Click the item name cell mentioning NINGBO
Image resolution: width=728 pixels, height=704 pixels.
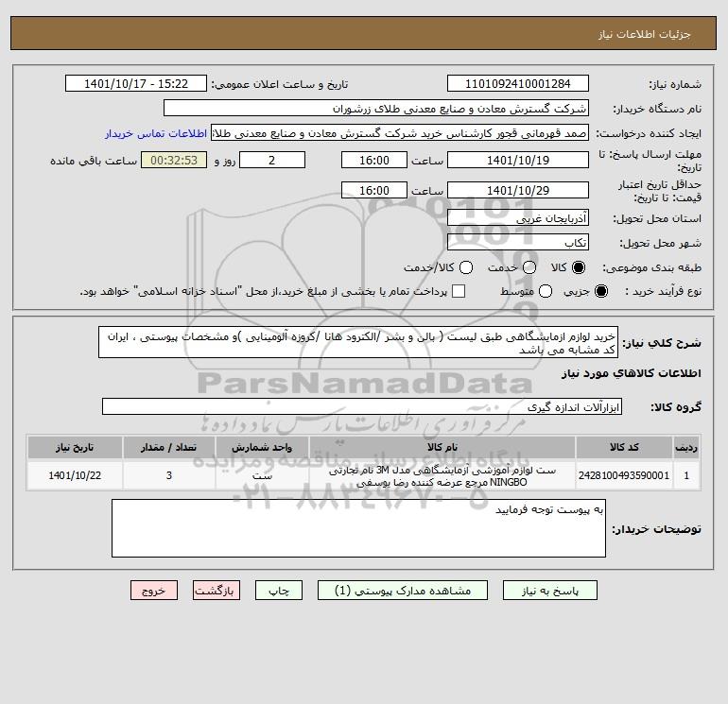pos(442,476)
